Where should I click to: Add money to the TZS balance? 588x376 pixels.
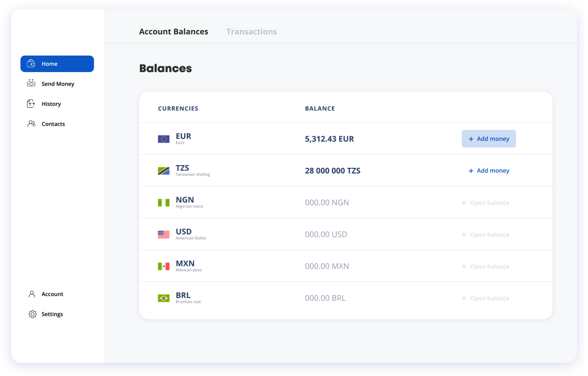click(489, 171)
